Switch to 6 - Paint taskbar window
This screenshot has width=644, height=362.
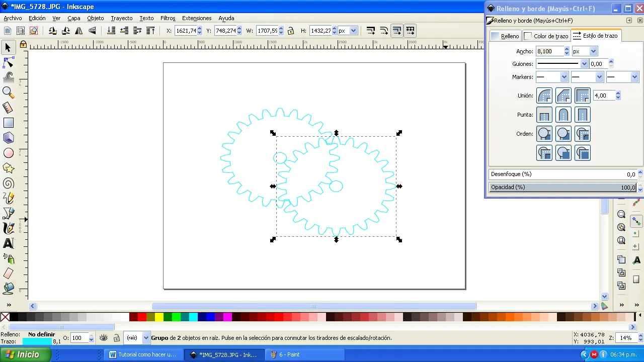click(x=305, y=354)
